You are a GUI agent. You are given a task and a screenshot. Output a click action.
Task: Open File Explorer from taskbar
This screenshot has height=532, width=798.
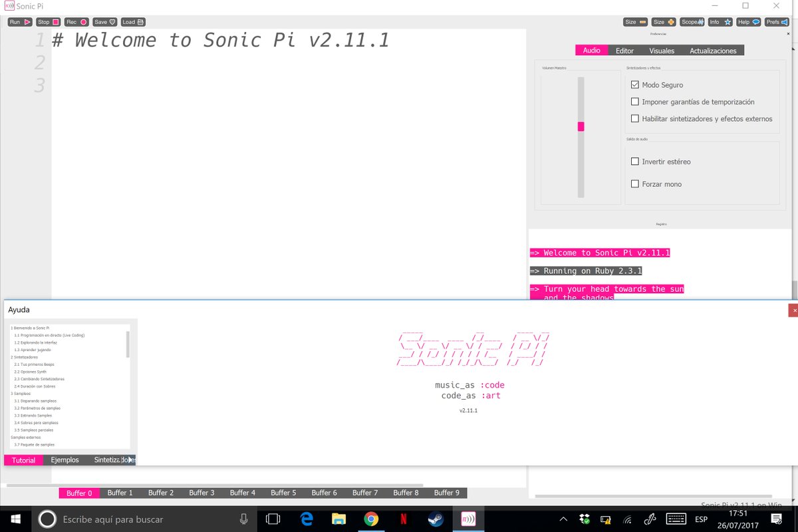339,519
